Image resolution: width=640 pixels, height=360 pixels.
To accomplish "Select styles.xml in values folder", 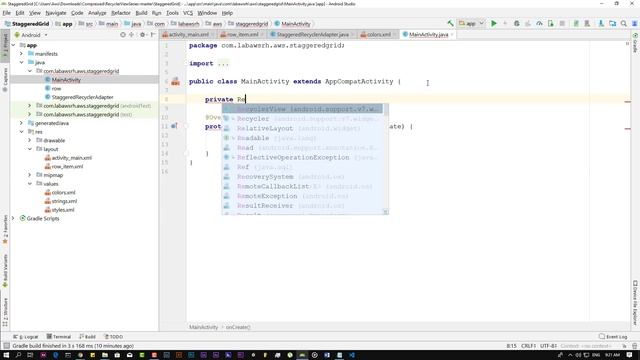I will pos(63,210).
